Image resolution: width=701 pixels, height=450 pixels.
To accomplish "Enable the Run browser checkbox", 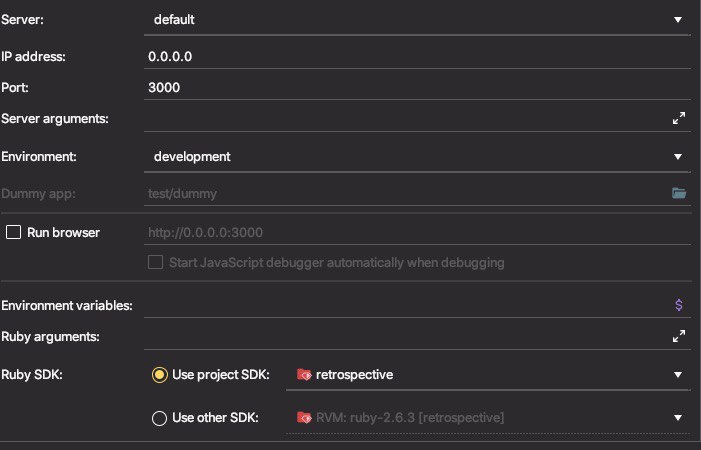I will [13, 232].
